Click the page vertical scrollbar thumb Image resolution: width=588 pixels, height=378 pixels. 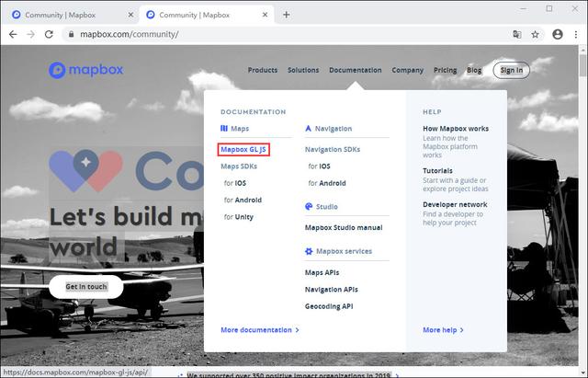point(582,65)
